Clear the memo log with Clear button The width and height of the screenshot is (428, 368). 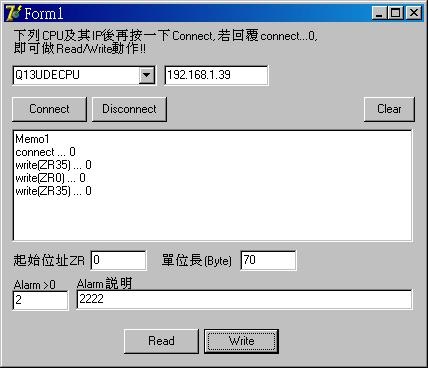pos(389,109)
